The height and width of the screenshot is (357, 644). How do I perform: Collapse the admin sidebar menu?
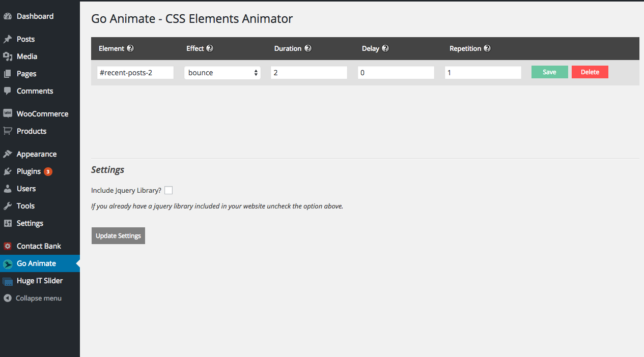[33, 299]
